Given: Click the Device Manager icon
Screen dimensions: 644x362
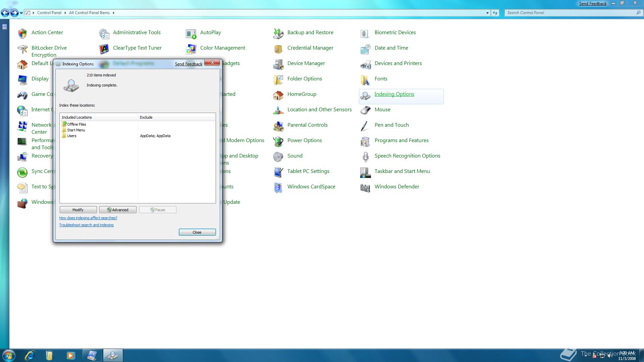Looking at the screenshot, I should [278, 64].
